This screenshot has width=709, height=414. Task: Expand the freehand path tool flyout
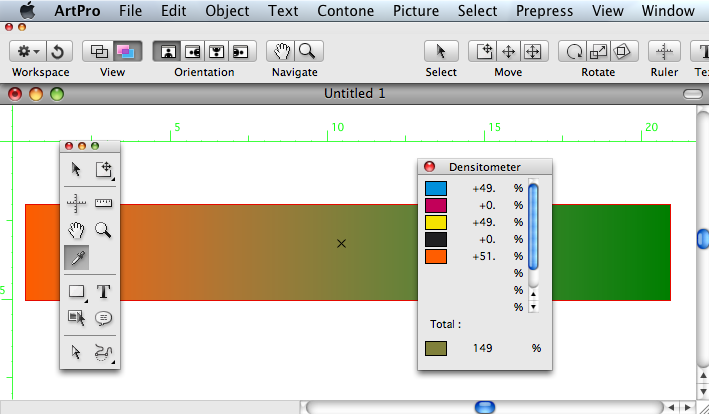(104, 353)
